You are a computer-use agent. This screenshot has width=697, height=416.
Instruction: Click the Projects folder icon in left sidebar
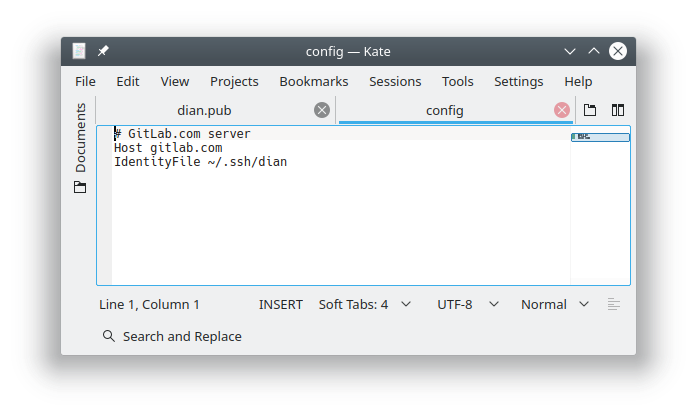[x=80, y=187]
